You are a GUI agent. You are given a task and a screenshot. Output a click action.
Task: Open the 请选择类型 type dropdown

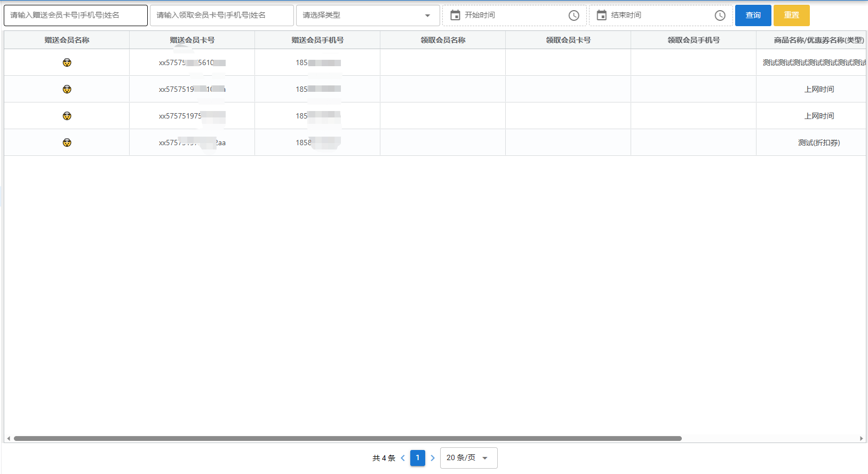click(368, 15)
